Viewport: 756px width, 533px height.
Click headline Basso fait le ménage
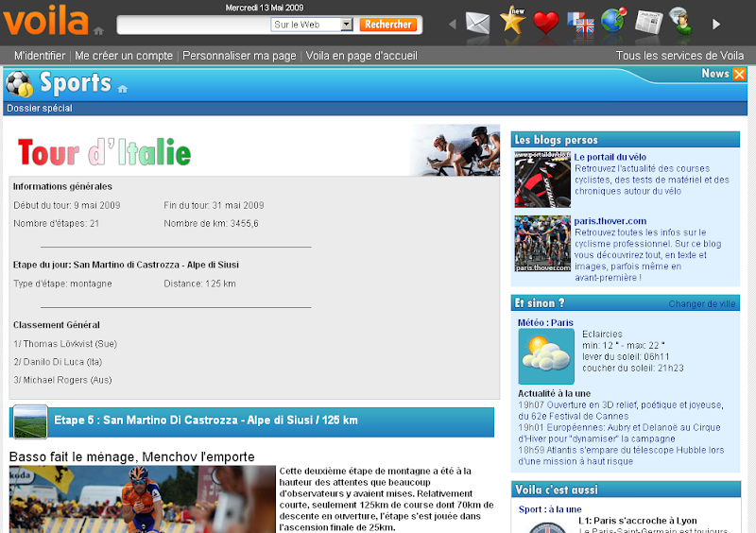[131, 456]
